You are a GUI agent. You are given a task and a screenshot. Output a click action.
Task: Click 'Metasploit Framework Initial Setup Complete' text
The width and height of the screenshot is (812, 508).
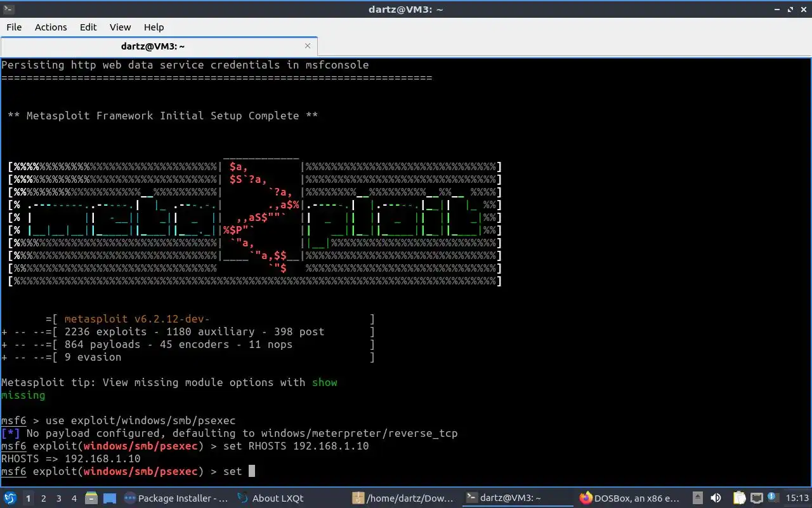pos(162,116)
